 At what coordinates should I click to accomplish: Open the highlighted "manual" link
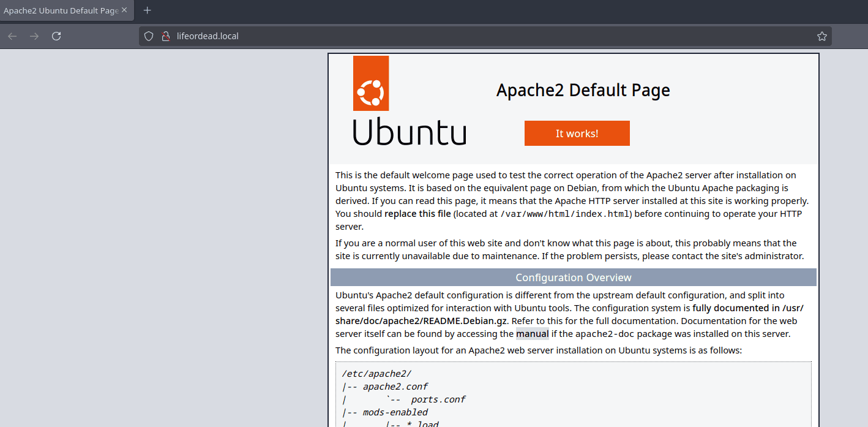click(x=532, y=334)
